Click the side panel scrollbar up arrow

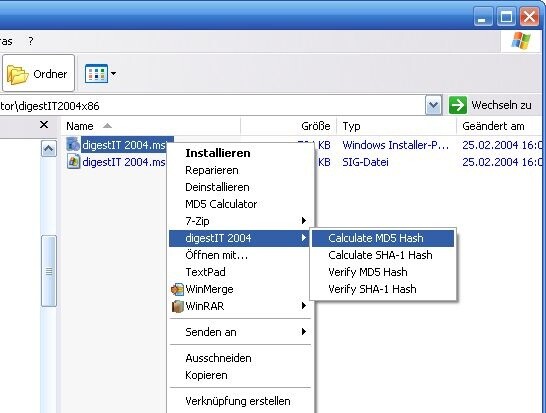pos(49,149)
